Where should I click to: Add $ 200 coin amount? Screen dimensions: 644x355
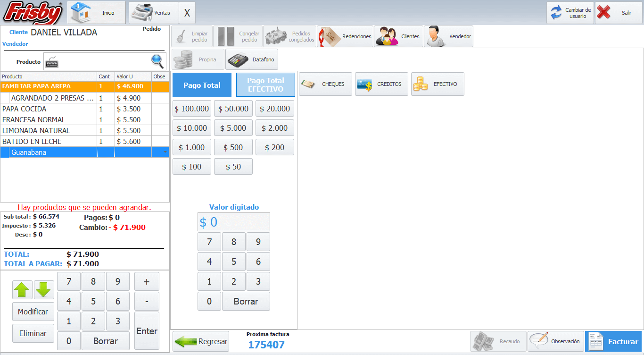point(275,147)
